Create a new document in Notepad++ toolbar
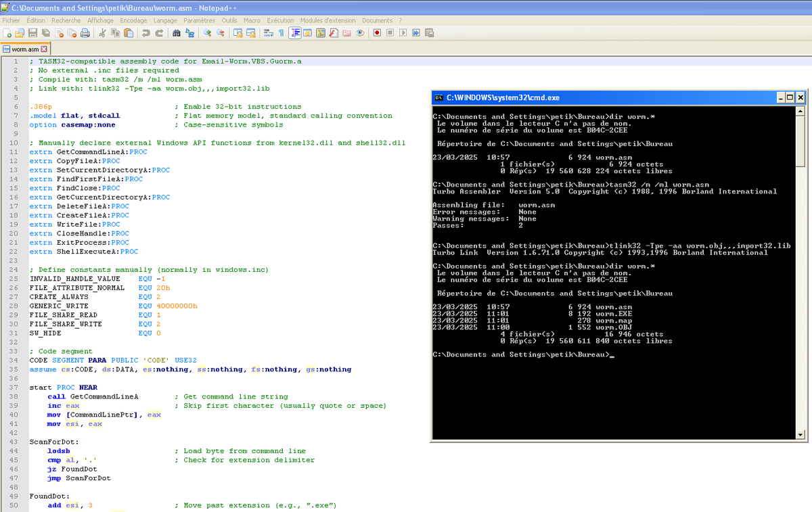This screenshot has width=812, height=512. pyautogui.click(x=7, y=32)
